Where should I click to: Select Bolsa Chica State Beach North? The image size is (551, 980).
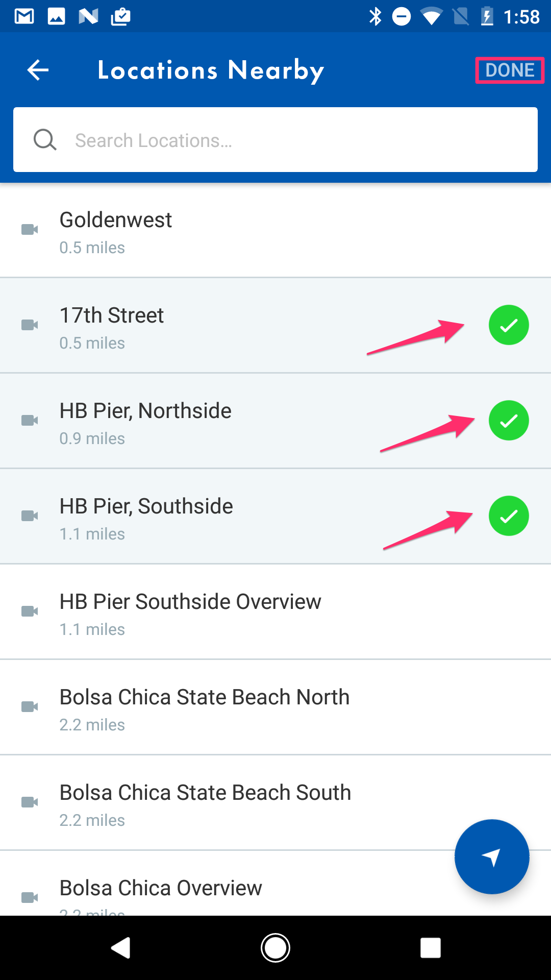coord(275,707)
